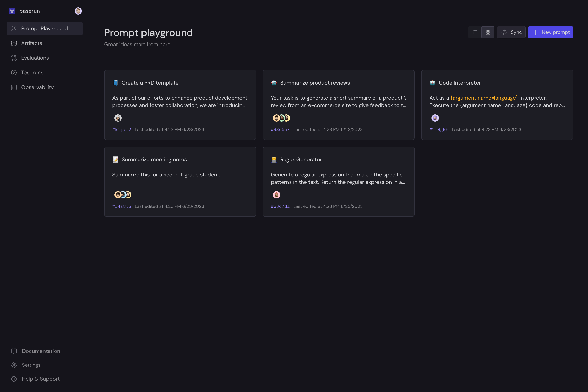588x392 pixels.
Task: Open the Create a PRD template card
Action: (180, 105)
